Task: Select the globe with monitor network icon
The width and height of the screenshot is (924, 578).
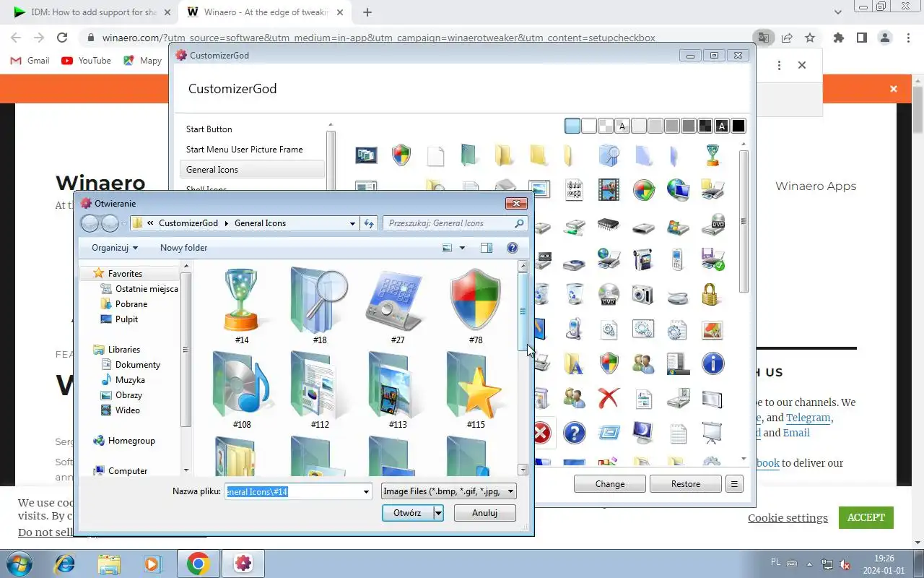Action: 678,189
